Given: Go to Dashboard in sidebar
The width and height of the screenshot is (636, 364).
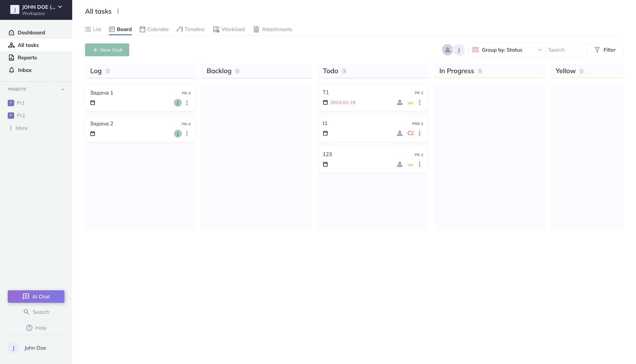Looking at the screenshot, I should [x=36, y=33].
